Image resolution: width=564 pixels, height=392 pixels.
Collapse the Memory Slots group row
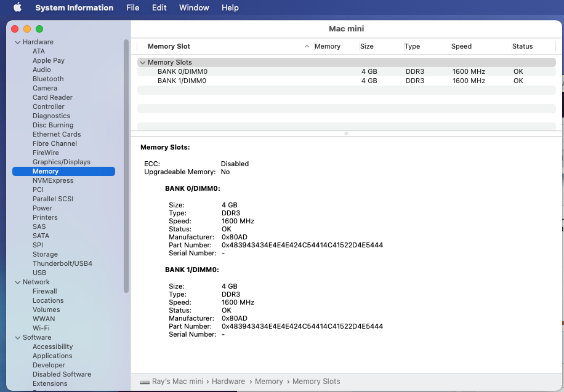point(142,63)
